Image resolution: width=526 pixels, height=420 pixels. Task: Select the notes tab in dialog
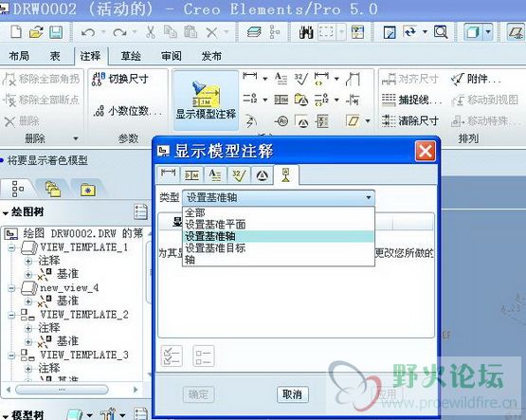tap(215, 174)
